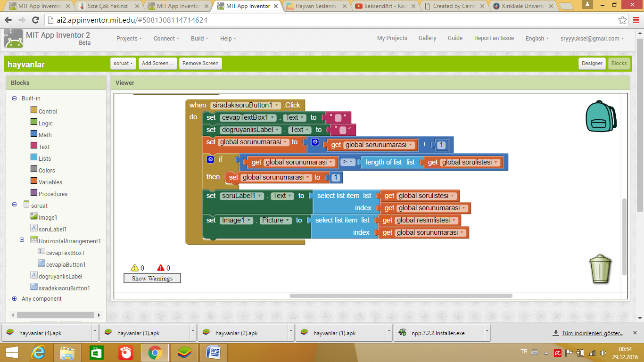Select the Text blocks color icon
This screenshot has height=362, width=644.
pos(33,146)
